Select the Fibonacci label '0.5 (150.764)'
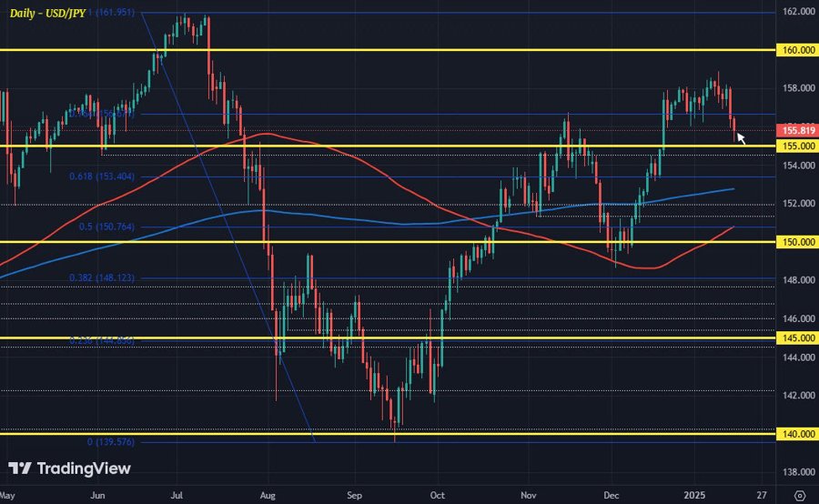 click(106, 227)
